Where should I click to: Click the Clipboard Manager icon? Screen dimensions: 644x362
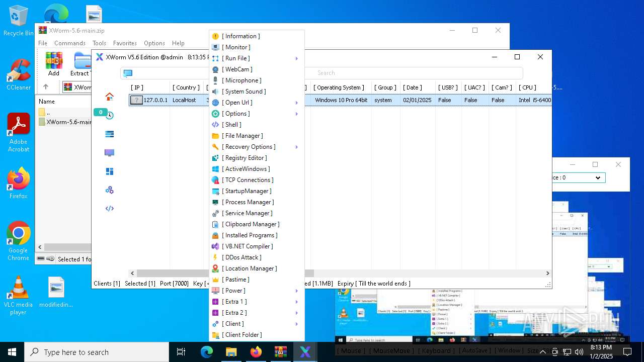pos(215,224)
